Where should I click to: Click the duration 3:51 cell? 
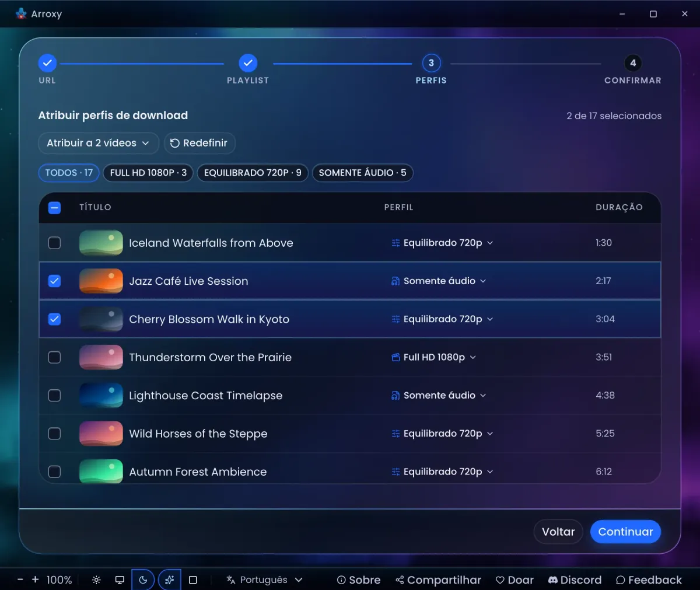[604, 357]
